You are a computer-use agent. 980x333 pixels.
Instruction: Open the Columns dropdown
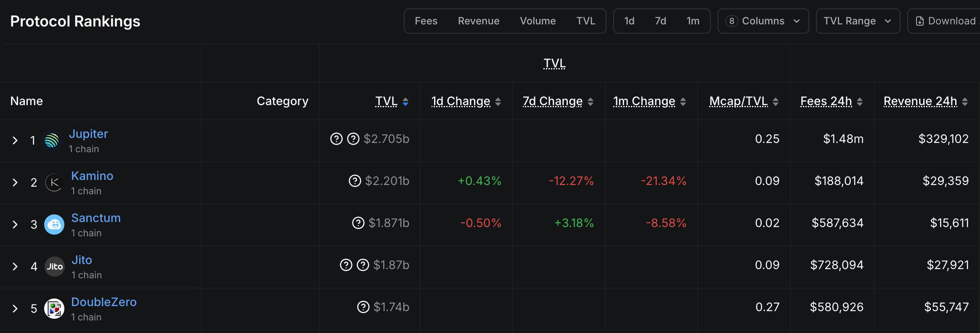click(763, 21)
